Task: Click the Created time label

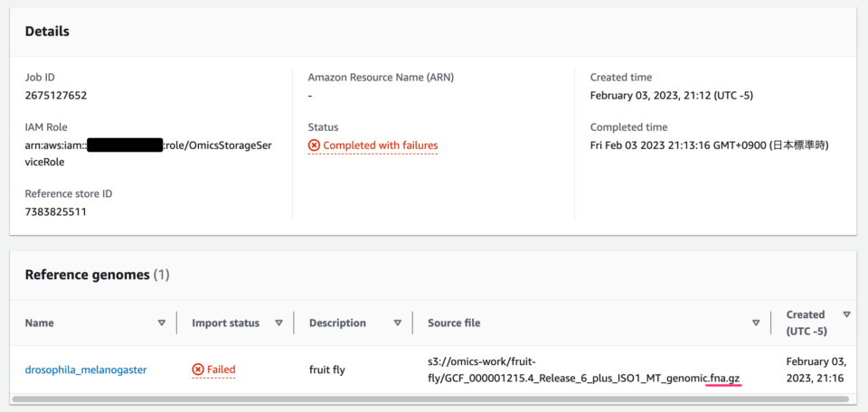Action: pyautogui.click(x=621, y=78)
